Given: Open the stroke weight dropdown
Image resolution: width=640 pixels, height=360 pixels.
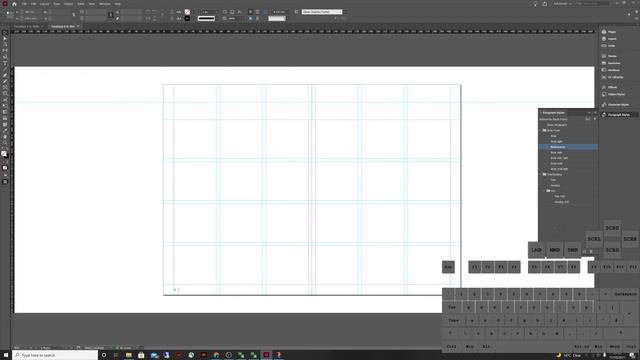Looking at the screenshot, I should [216, 12].
